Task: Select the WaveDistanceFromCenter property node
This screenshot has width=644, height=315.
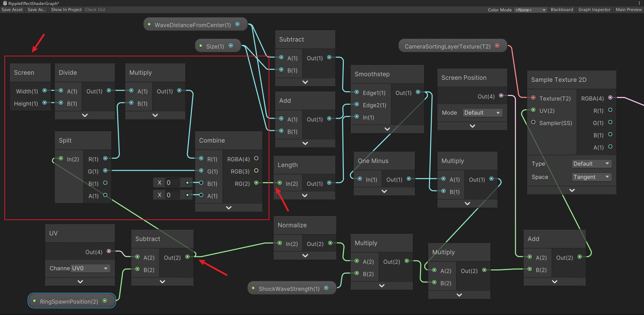Action: click(x=195, y=24)
